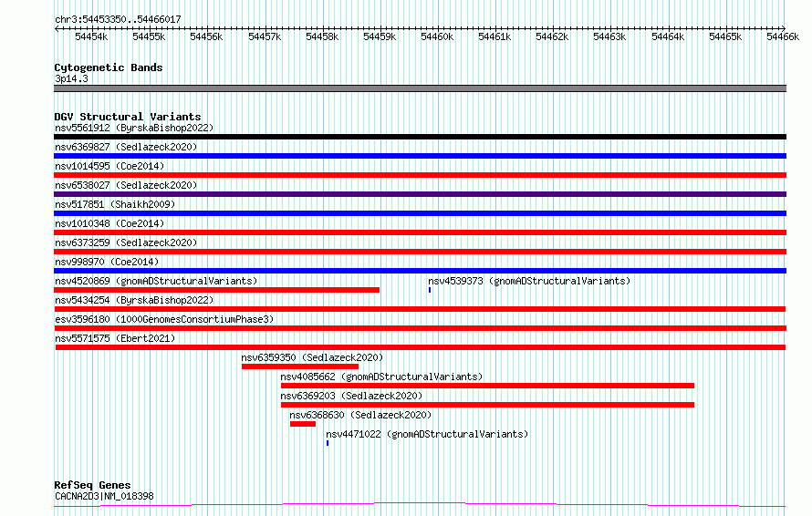Click the red nsv1014595 variant bar
Viewport: 812px width, 516px height.
point(420,175)
